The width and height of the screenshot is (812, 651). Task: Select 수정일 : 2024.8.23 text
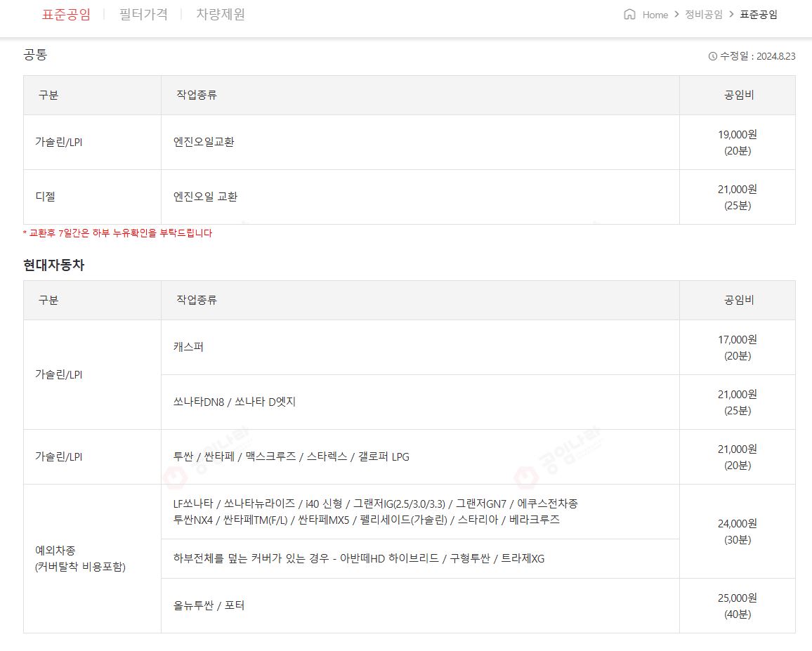coord(758,56)
